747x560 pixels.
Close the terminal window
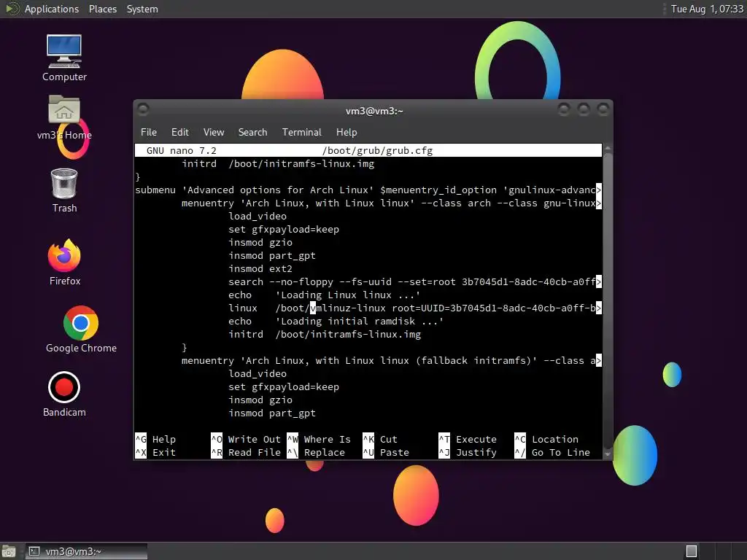tap(603, 109)
